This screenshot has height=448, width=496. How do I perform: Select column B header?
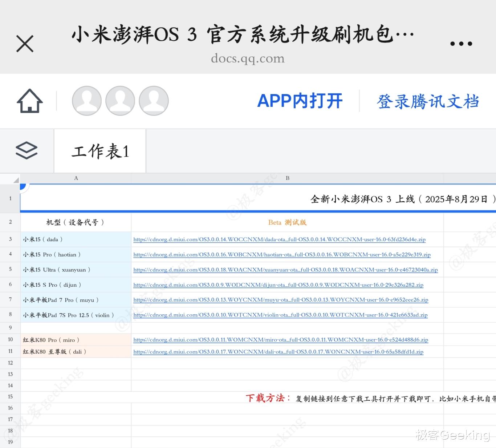click(x=287, y=178)
